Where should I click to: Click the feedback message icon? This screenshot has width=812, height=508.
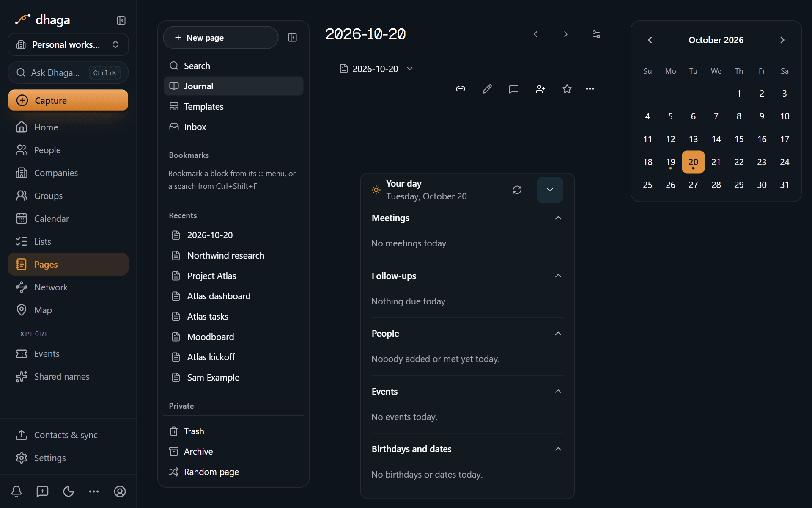click(x=42, y=491)
